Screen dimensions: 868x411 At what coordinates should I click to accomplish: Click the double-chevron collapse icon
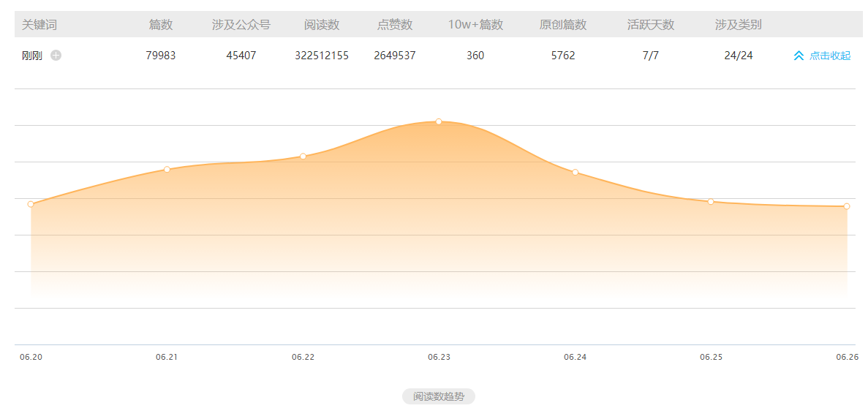pyautogui.click(x=799, y=56)
